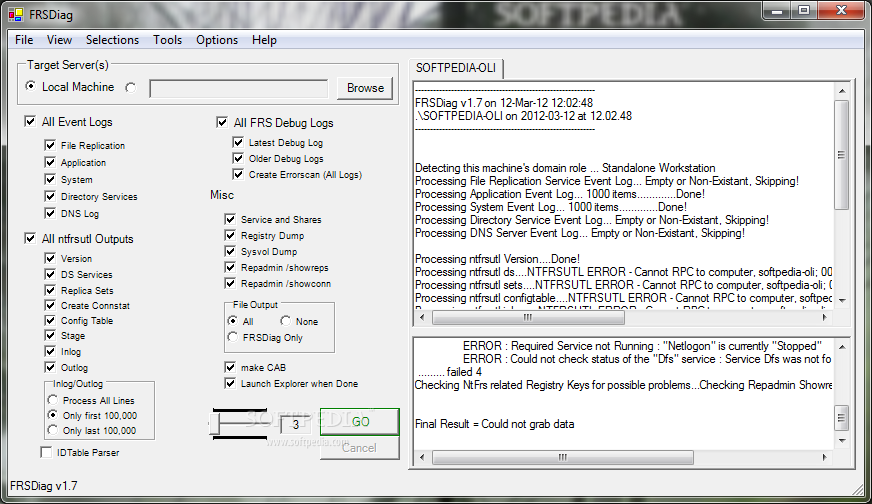The image size is (872, 504).
Task: Click the Cancel button
Action: (360, 448)
